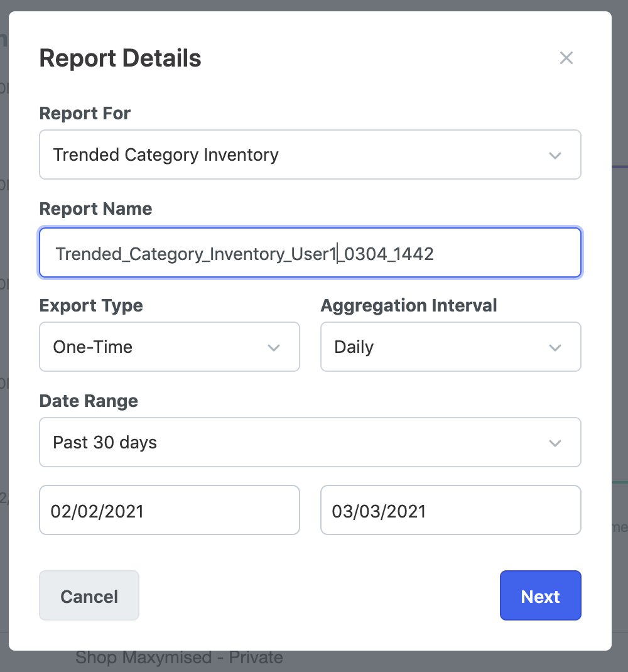Viewport: 628px width, 672px height.
Task: Click the end date field 03/03/2021
Action: [451, 510]
